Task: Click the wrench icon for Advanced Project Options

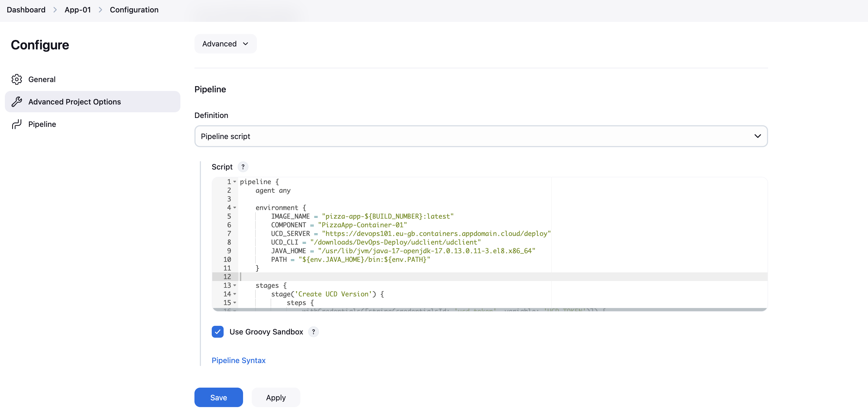Action: click(16, 102)
